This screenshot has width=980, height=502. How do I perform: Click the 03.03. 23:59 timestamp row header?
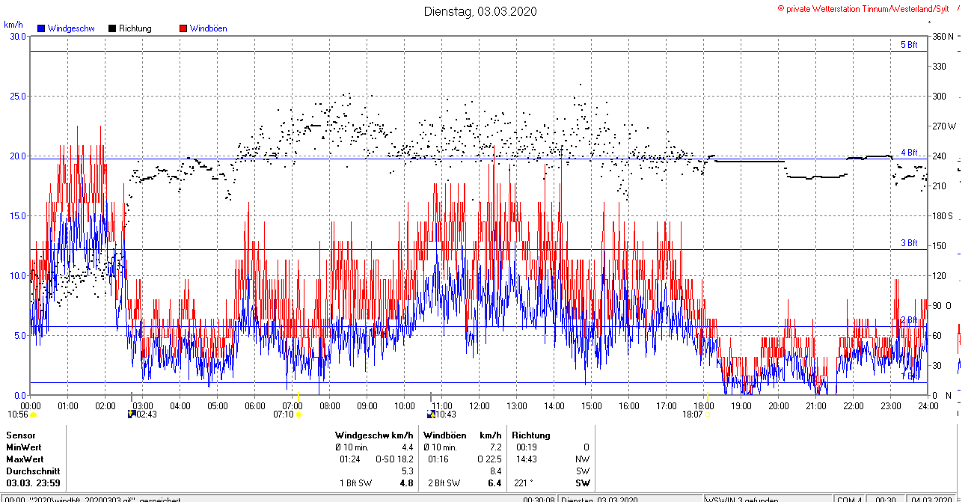33,483
